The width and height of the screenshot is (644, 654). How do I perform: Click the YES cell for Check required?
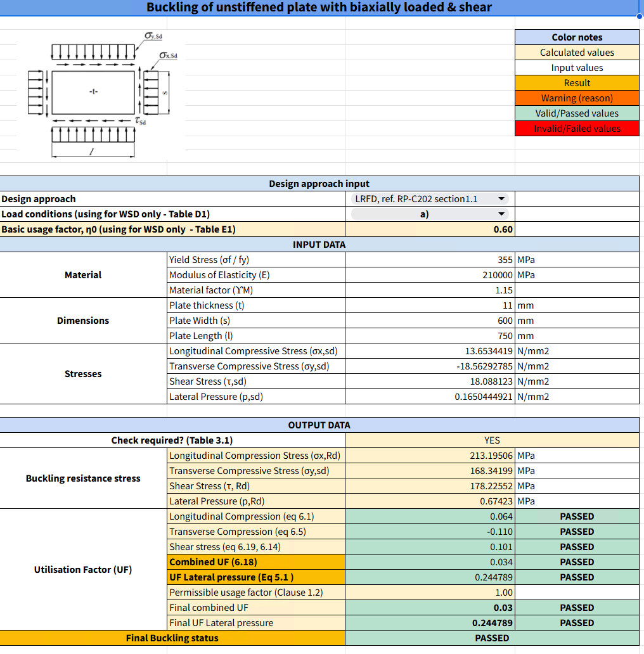point(492,440)
